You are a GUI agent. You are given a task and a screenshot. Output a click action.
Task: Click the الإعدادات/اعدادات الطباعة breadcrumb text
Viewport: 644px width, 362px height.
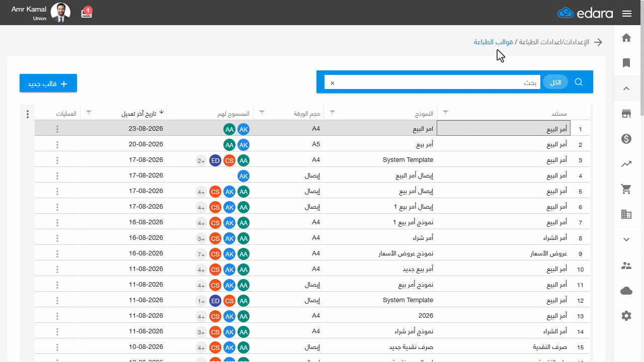click(x=553, y=42)
